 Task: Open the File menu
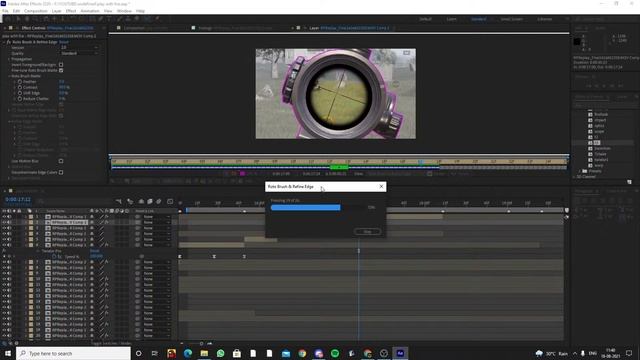point(5,11)
